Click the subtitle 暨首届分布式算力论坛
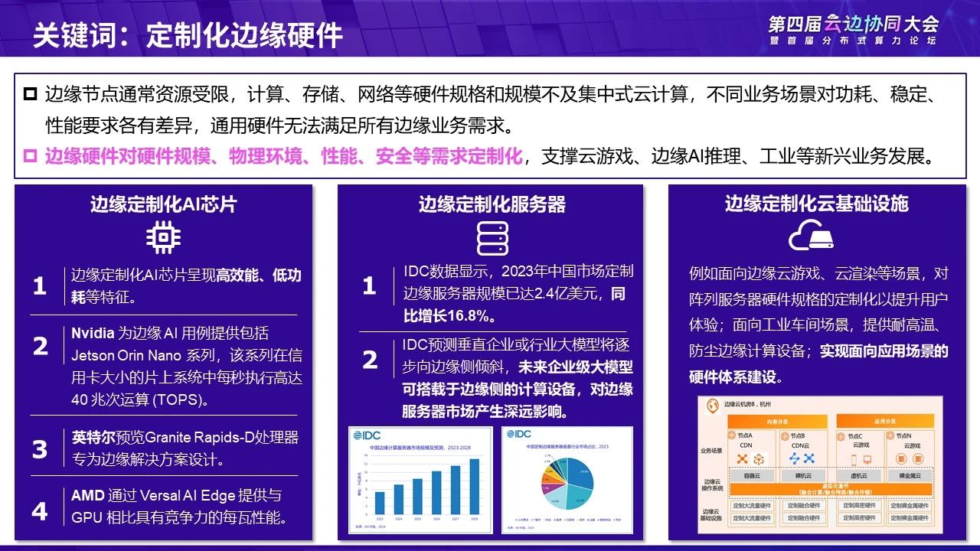 coord(853,41)
